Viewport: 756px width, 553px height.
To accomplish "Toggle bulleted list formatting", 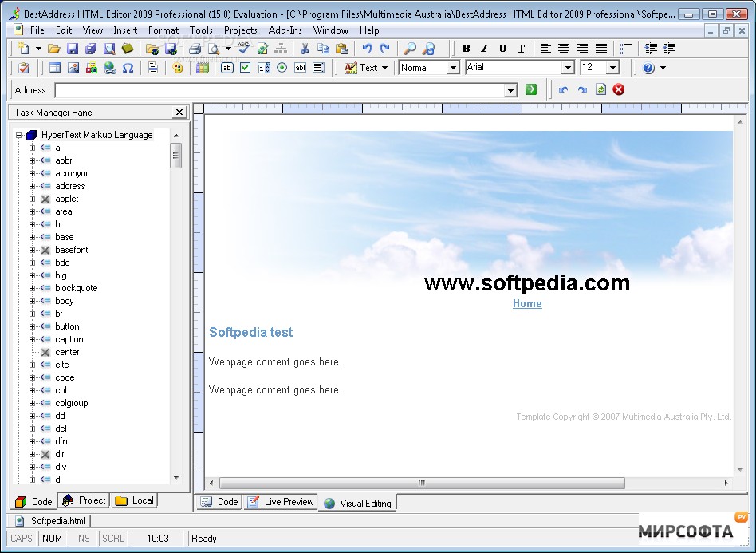I will (626, 49).
